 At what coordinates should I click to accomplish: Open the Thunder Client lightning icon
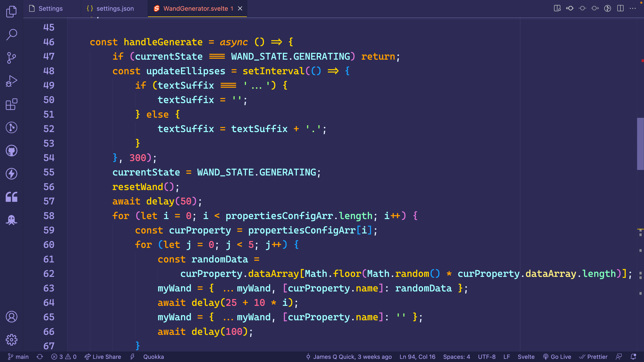point(12,174)
